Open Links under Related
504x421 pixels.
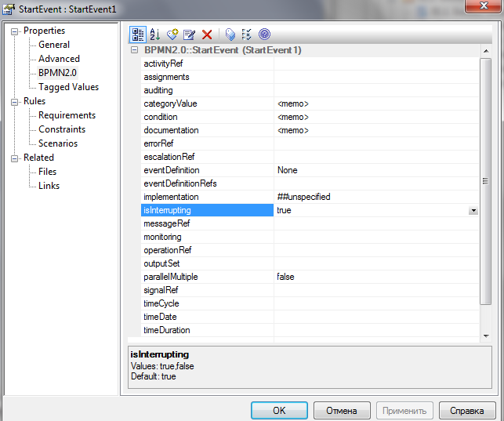click(x=49, y=186)
